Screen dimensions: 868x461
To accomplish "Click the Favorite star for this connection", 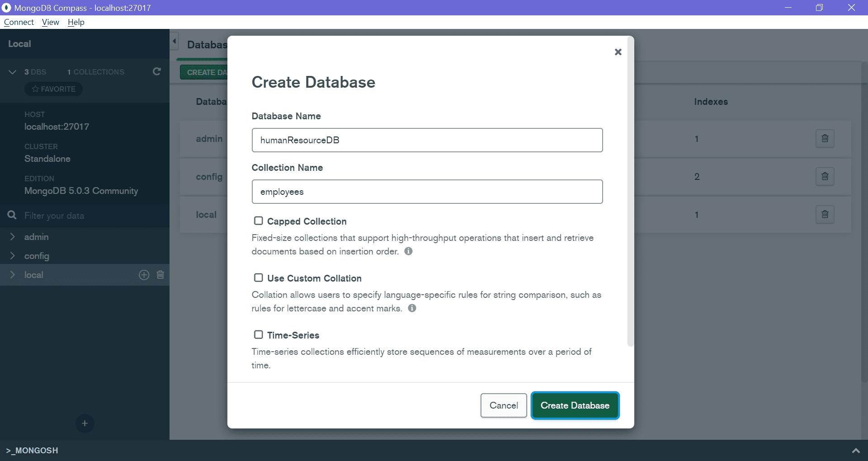I will coord(53,89).
